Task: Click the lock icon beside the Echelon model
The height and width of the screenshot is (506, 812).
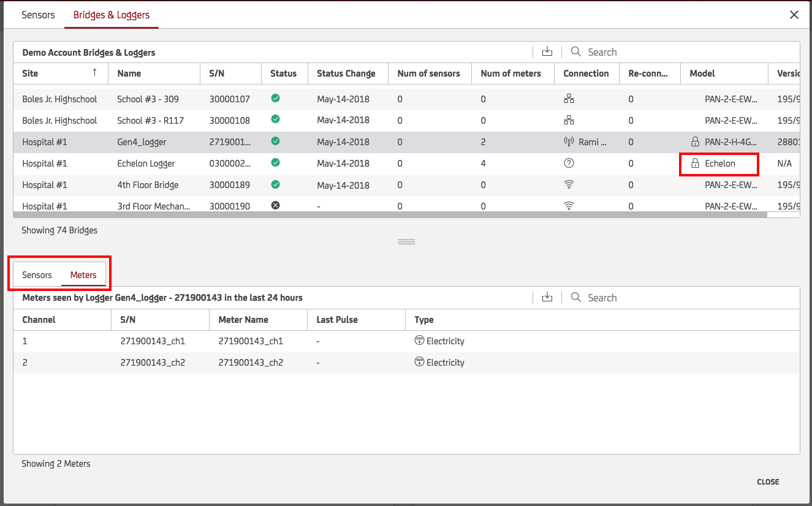Action: tap(695, 163)
